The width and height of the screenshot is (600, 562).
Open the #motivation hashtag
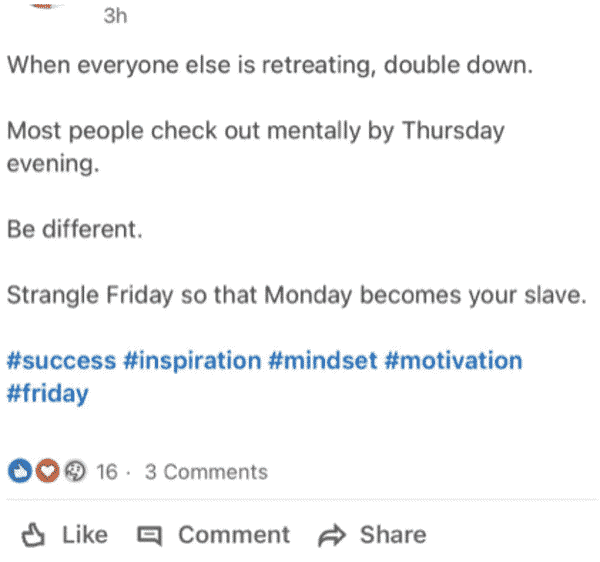coord(454,360)
